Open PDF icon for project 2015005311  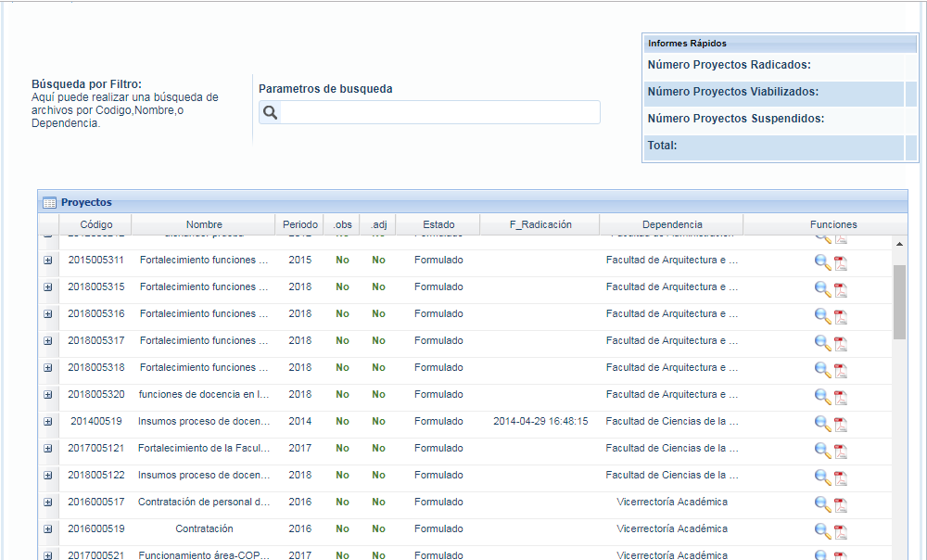tap(841, 262)
